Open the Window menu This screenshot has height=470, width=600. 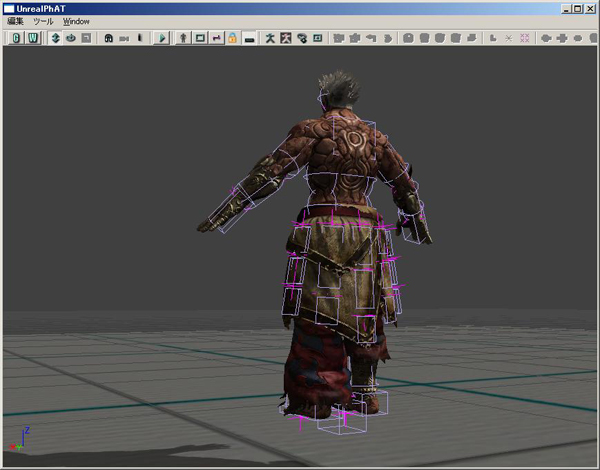(76, 21)
